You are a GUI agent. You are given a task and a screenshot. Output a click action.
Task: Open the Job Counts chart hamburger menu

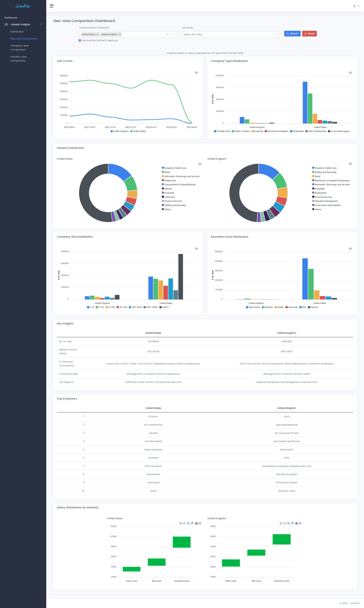point(196,73)
